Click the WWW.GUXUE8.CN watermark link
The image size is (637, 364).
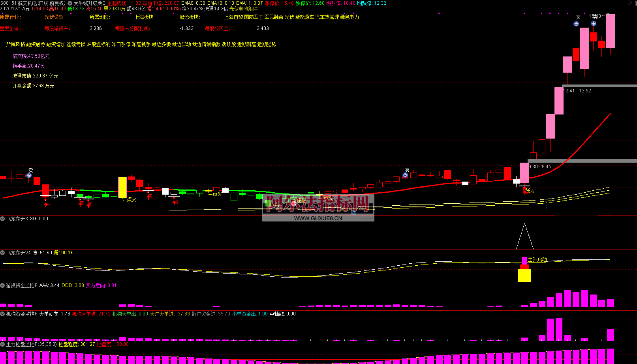318,218
